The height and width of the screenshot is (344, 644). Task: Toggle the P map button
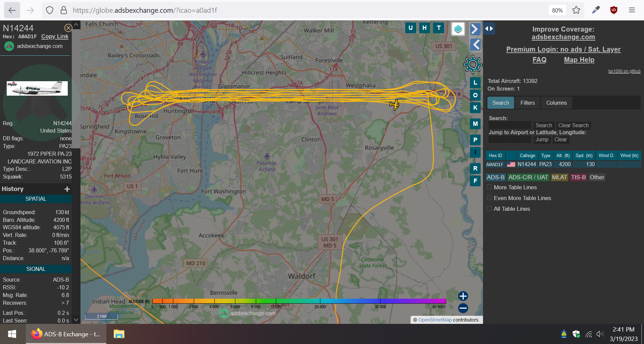[x=475, y=140]
